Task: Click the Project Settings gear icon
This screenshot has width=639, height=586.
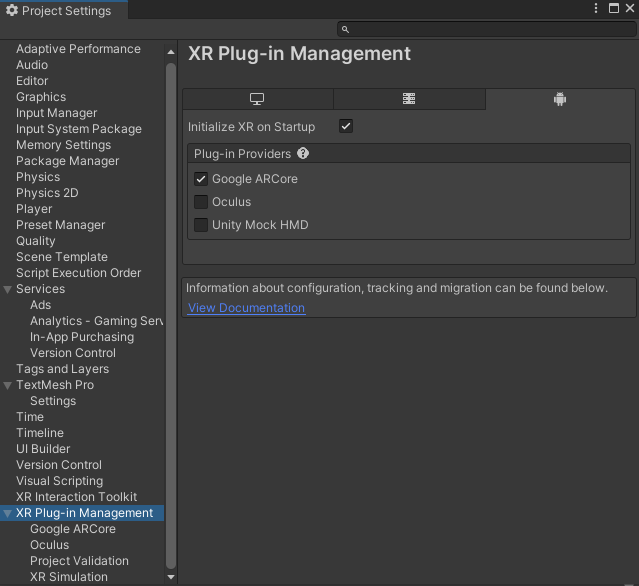Action: pos(12,10)
